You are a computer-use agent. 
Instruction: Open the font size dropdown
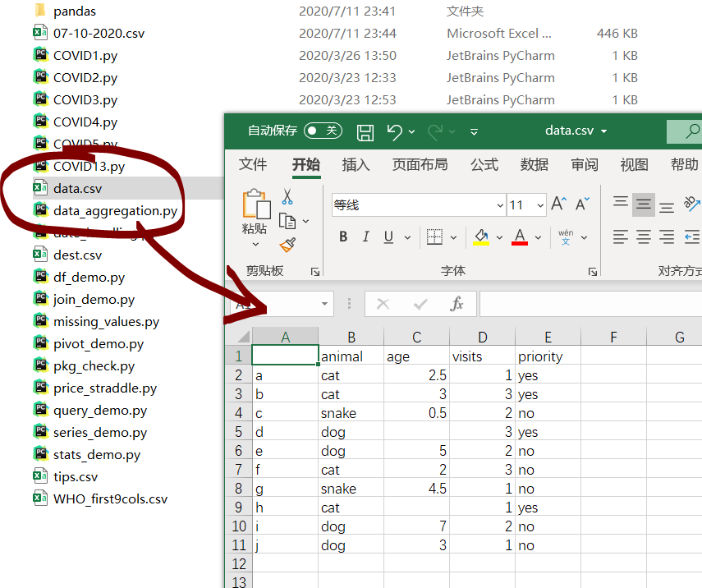pos(539,205)
